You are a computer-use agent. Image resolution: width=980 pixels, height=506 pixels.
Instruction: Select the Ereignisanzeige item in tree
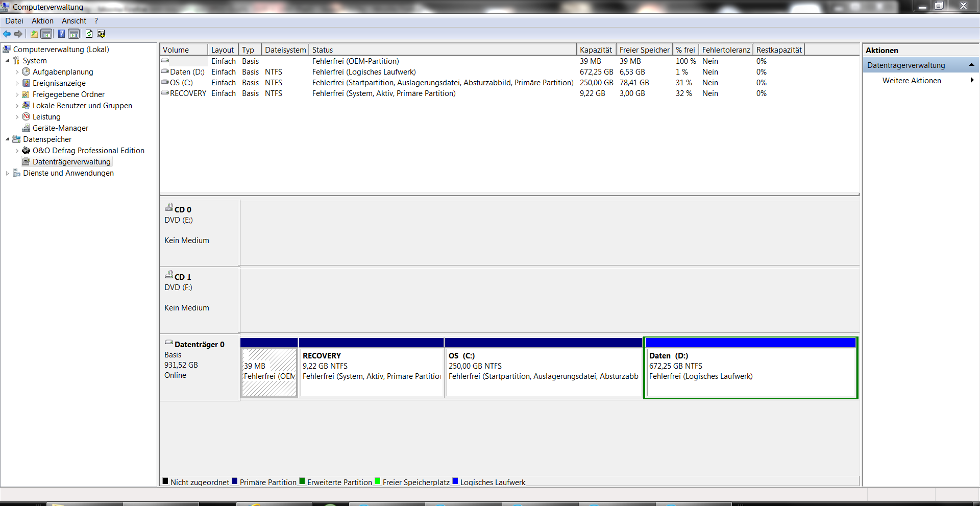(x=59, y=83)
